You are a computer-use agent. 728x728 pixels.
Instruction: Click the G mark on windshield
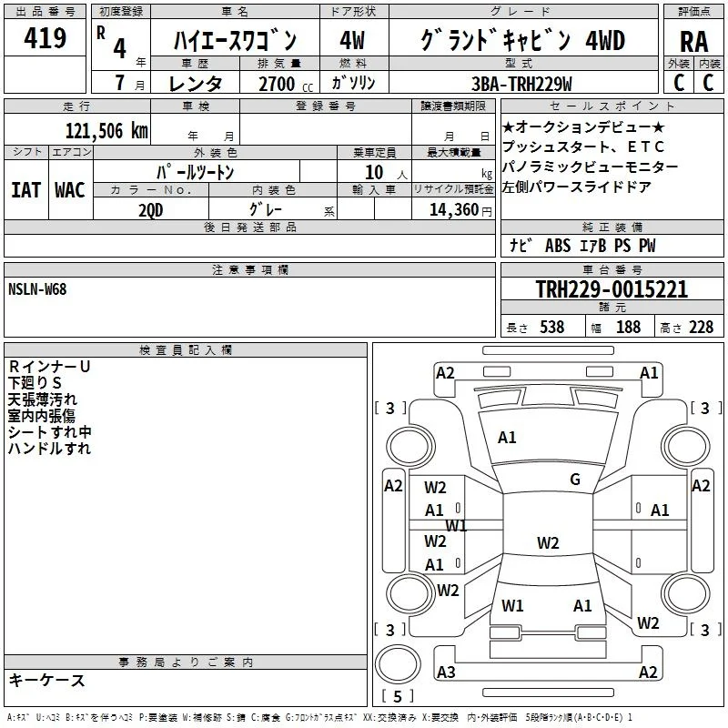(575, 480)
